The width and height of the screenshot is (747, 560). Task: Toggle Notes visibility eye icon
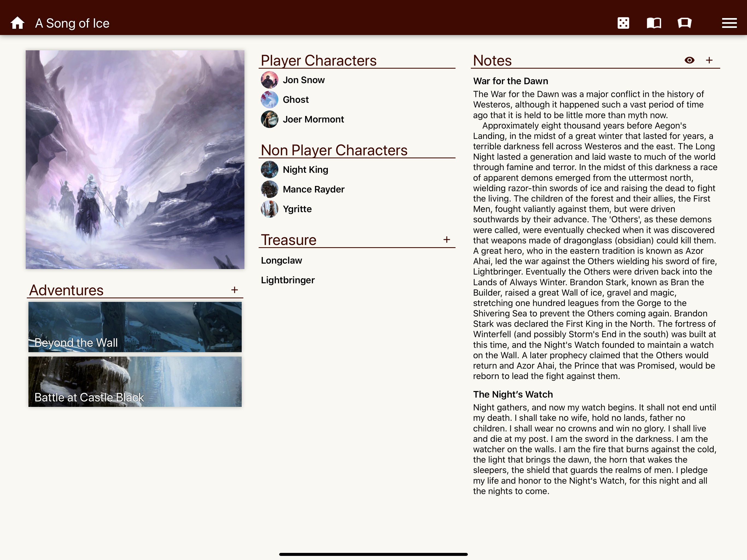point(689,60)
